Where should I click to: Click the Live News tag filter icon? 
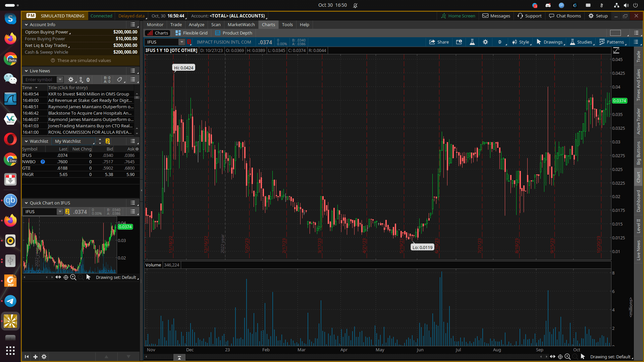pyautogui.click(x=119, y=79)
